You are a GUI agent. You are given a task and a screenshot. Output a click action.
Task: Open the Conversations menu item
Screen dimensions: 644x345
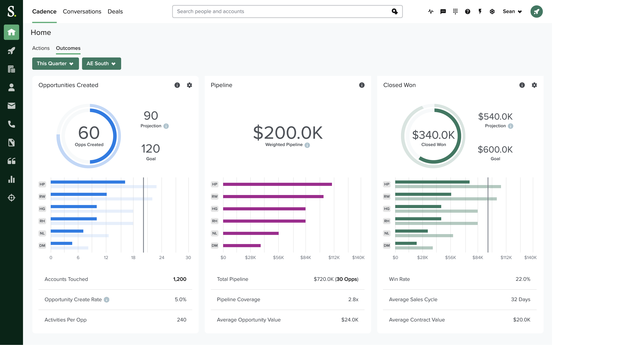click(82, 11)
